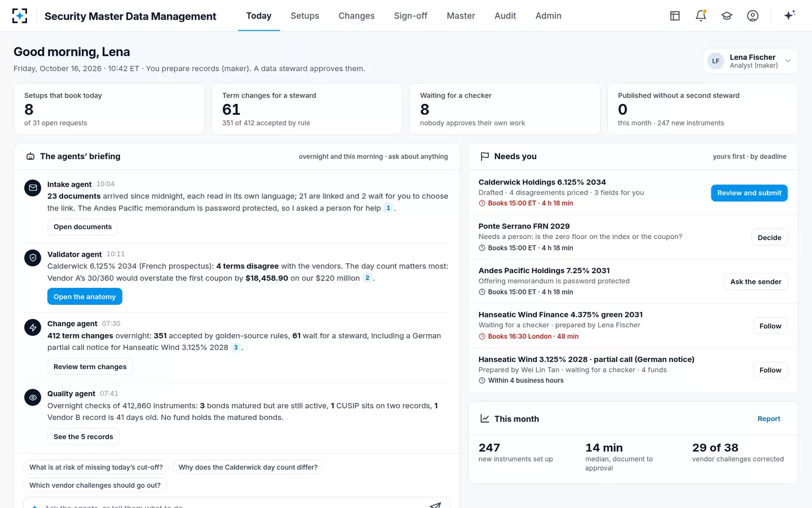Switch to the Admin tab
Viewport: 812px width, 508px height.
click(x=548, y=16)
